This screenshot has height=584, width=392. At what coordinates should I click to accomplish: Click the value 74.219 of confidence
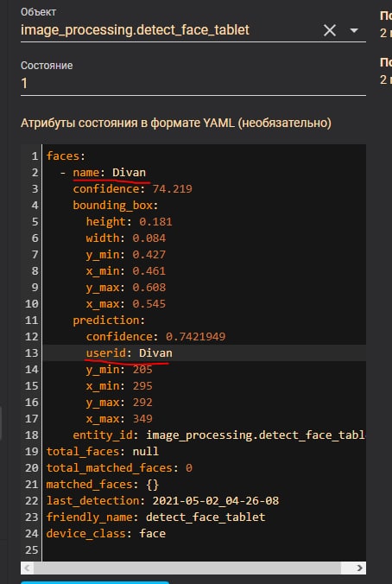(173, 189)
